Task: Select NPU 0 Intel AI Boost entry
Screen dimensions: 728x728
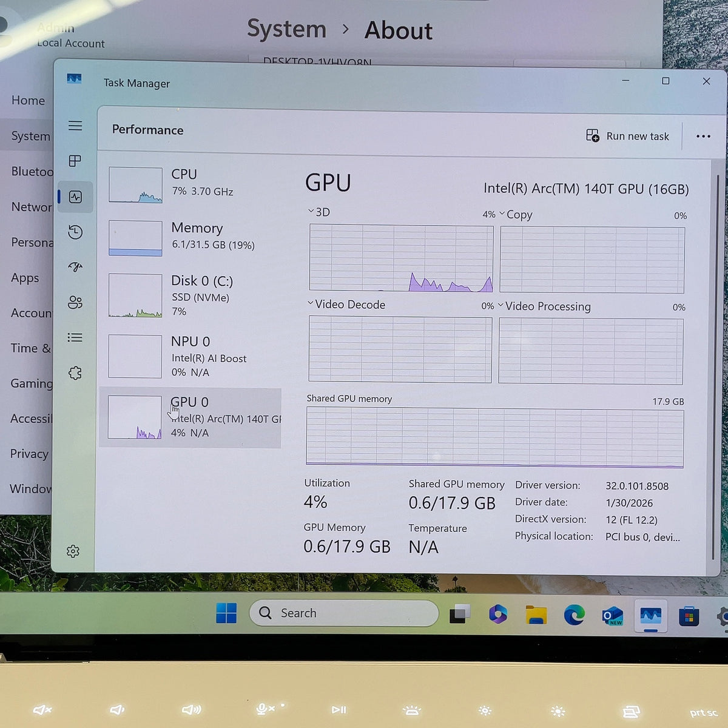Action: pos(191,356)
